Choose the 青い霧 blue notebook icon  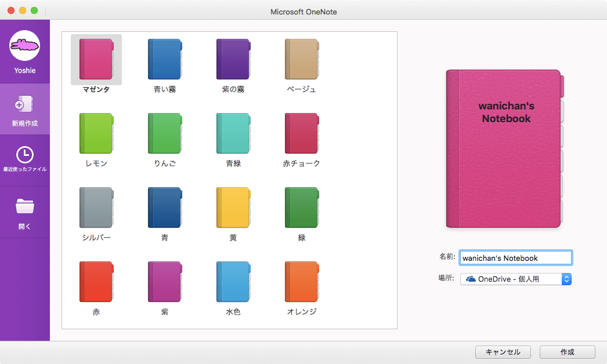click(165, 59)
